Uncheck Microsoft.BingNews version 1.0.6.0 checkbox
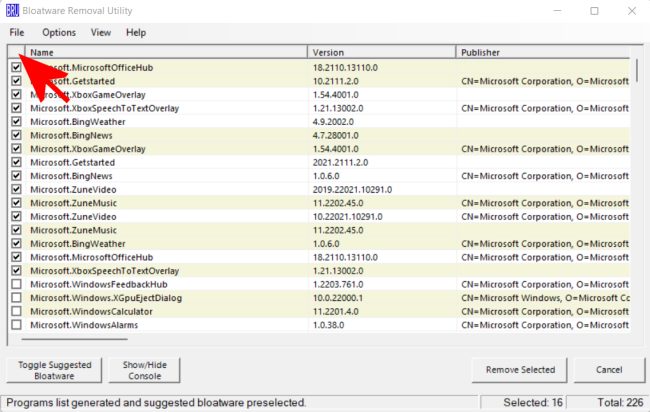The height and width of the screenshot is (412, 650). [16, 176]
